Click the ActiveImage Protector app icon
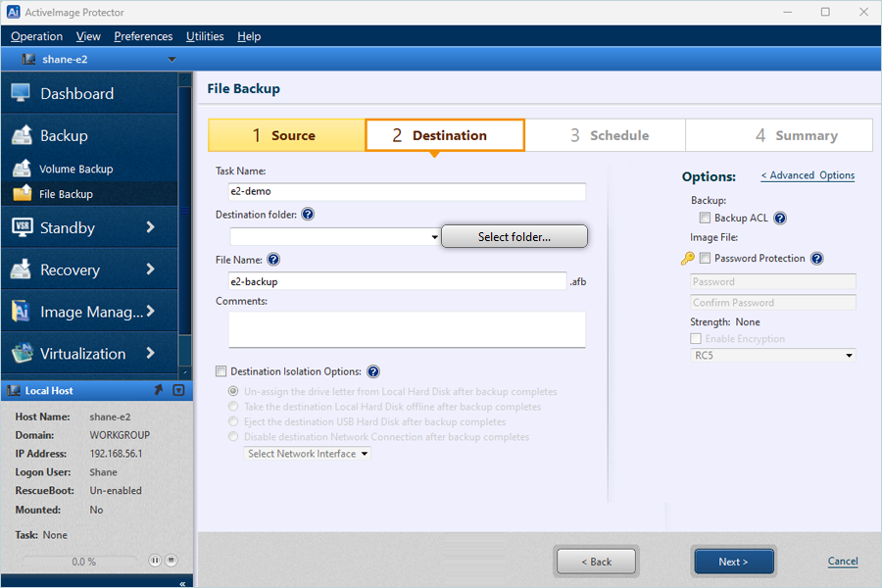The image size is (882, 588). [13, 12]
